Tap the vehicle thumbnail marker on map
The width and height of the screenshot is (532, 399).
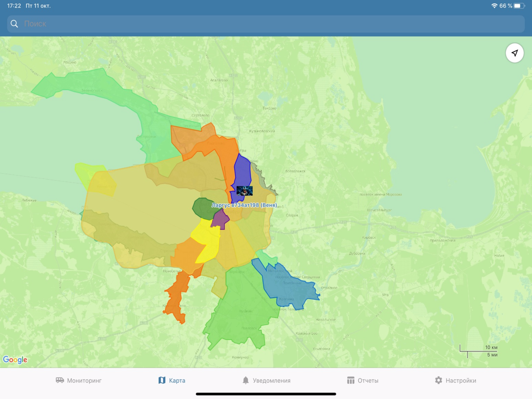click(x=244, y=191)
